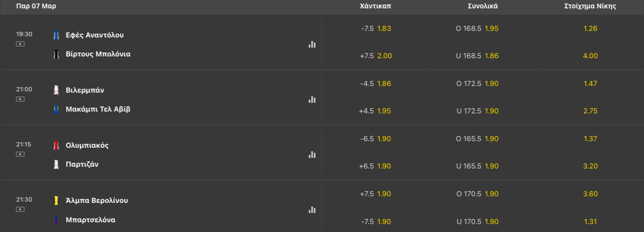
Task: Click live stream icon under 19:30
Action: click(20, 44)
